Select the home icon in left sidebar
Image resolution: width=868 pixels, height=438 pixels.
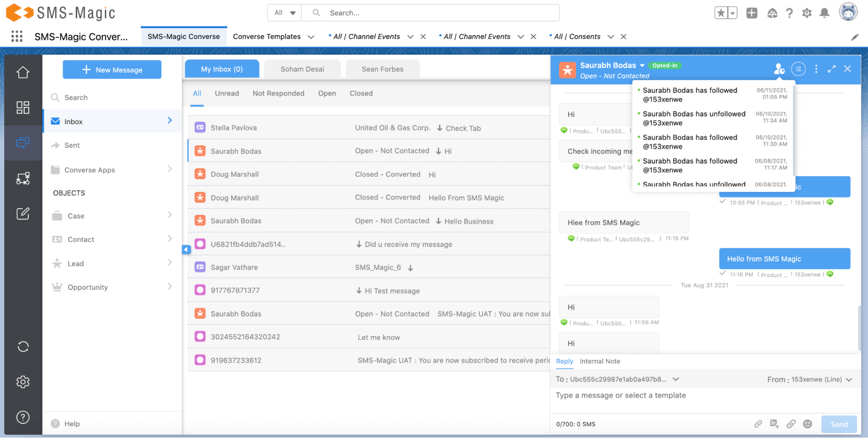(x=23, y=72)
